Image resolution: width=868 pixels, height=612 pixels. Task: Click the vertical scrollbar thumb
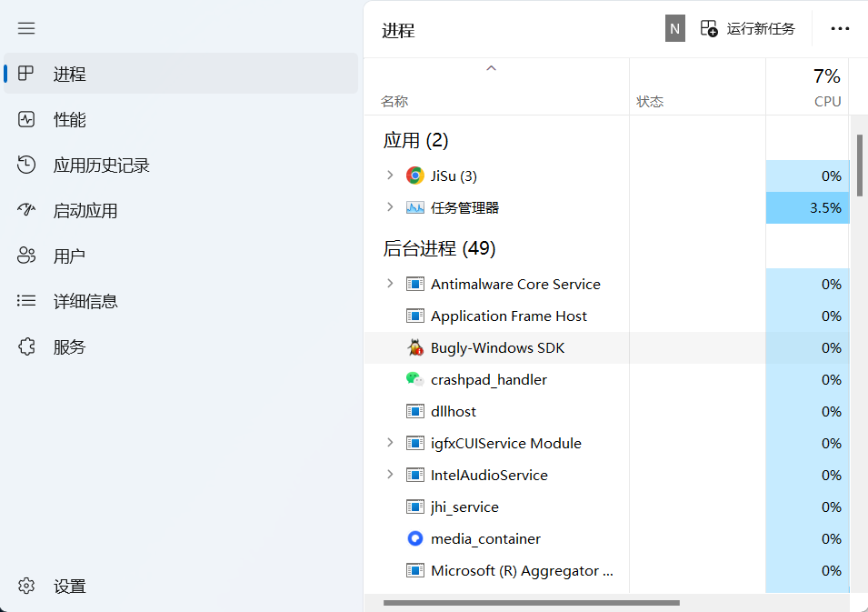click(859, 166)
